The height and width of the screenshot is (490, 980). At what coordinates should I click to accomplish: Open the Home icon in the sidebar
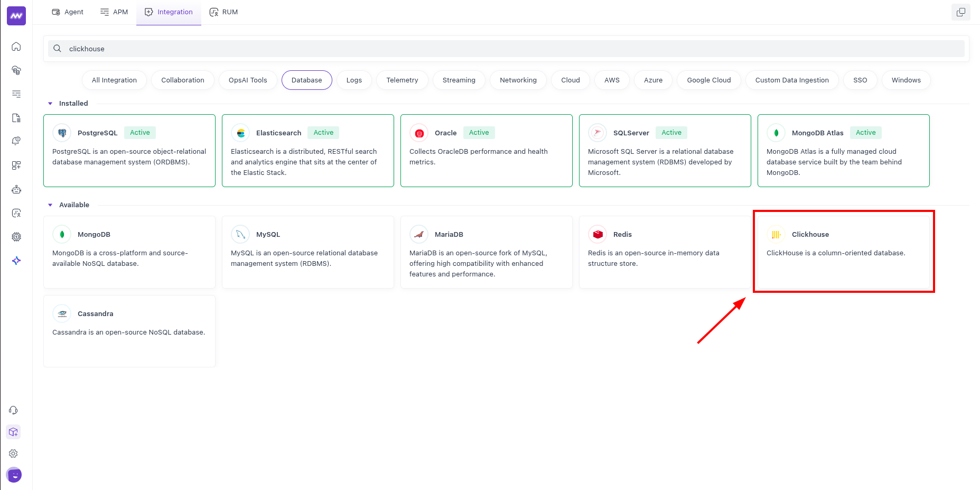pos(16,47)
